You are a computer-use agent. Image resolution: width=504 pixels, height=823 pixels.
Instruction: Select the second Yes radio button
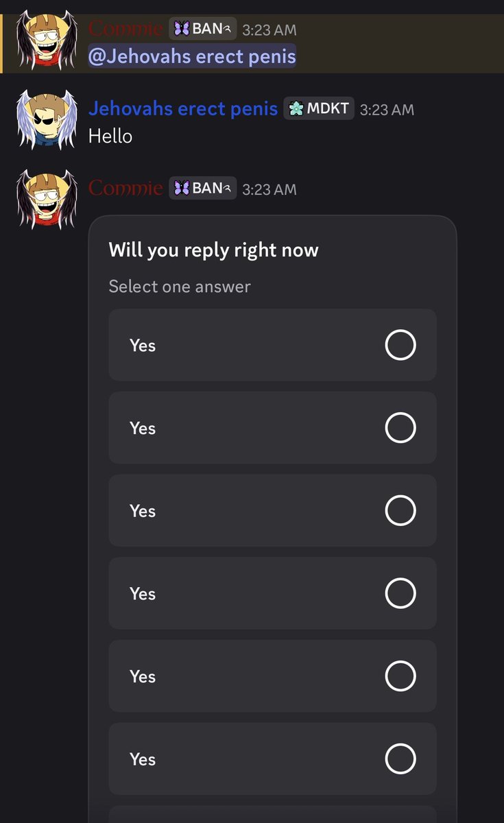400,428
